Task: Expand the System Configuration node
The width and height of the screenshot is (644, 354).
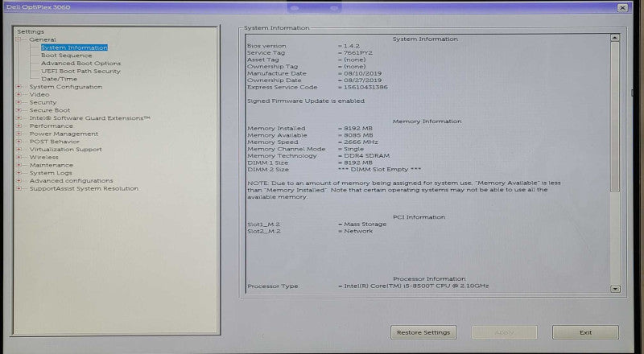Action: pyautogui.click(x=19, y=87)
